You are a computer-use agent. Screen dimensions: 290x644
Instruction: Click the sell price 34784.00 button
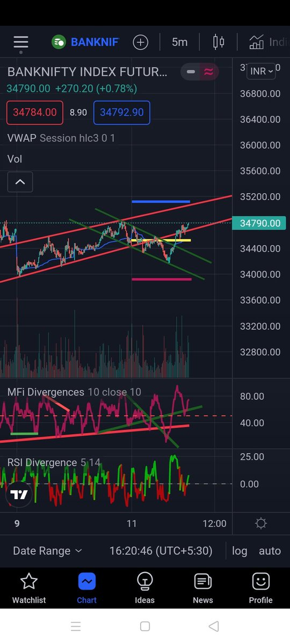click(35, 113)
